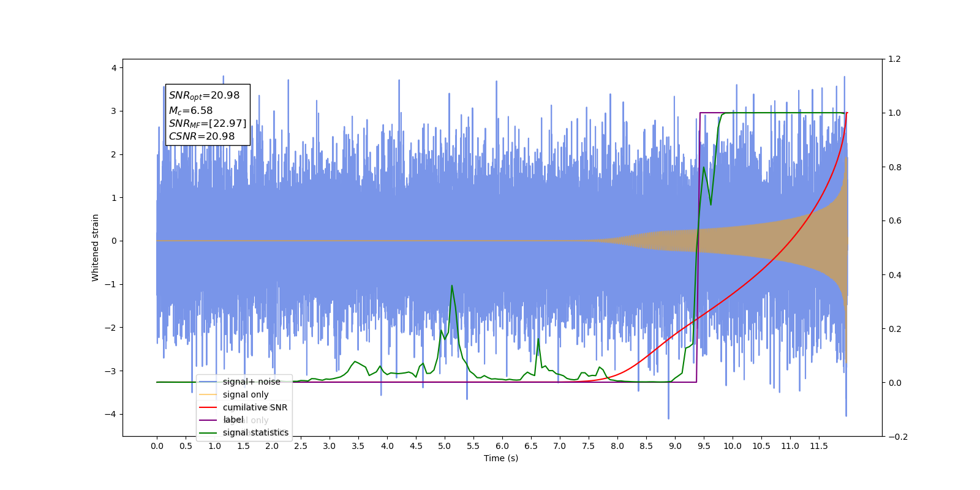Click the 11.5 x-axis tick label
Viewport: 980px width, 490px height.
coord(819,446)
